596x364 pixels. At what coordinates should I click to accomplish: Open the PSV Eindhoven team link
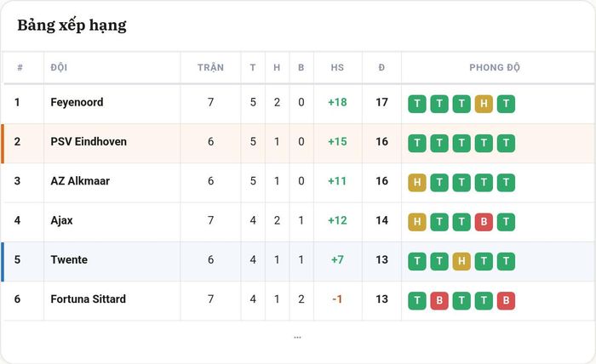click(x=89, y=141)
